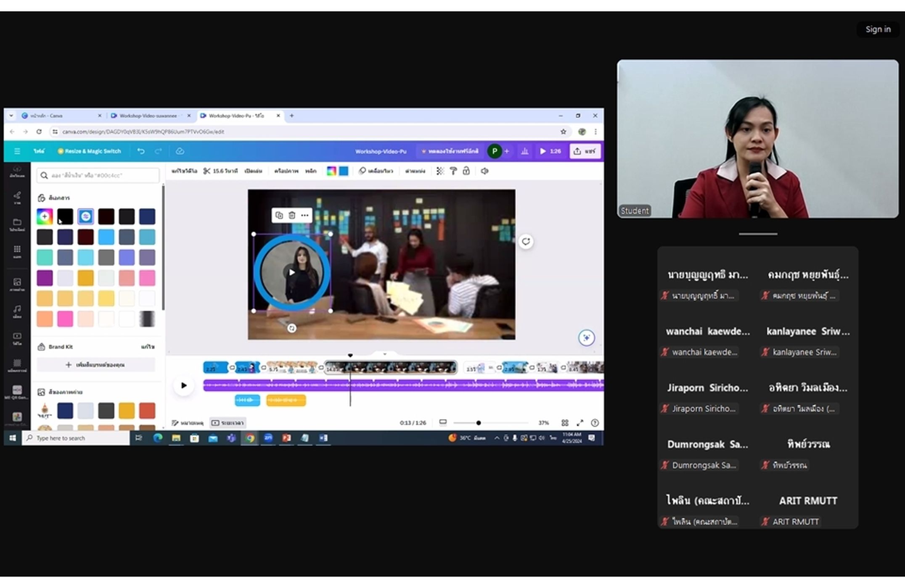Click the scissors trim icon beside 15.6 seconds
Screen dimensions: 905x588
[x=206, y=171]
